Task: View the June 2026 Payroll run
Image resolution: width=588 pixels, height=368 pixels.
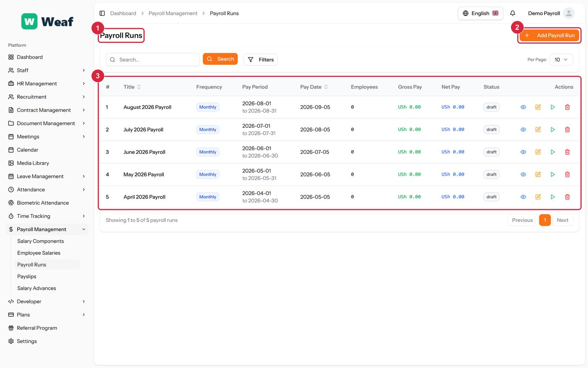Action: (523, 152)
